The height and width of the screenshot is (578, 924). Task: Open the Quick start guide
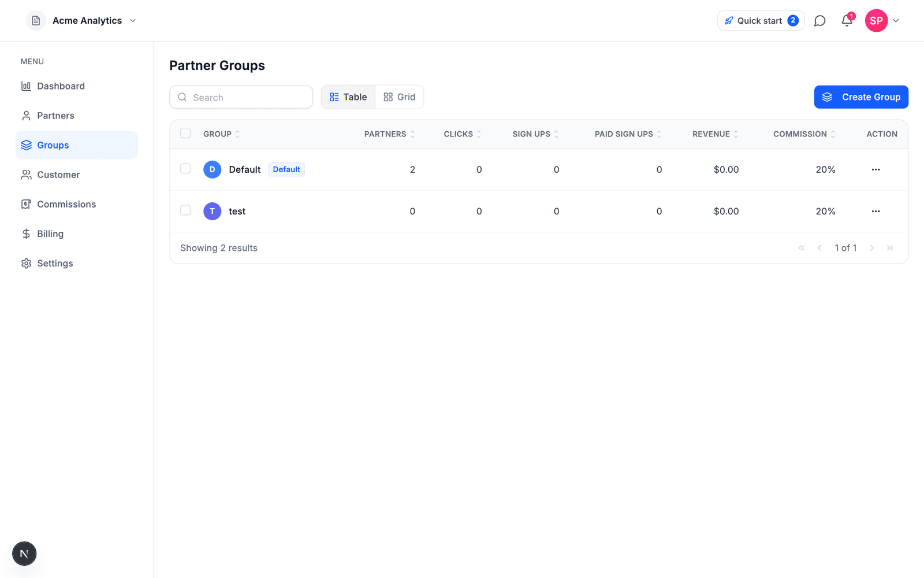761,21
